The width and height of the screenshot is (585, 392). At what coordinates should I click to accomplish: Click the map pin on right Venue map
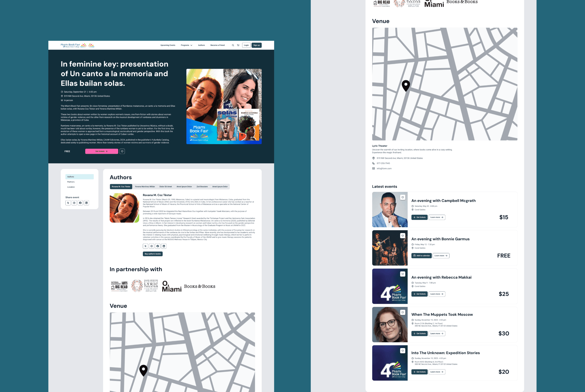tap(406, 85)
